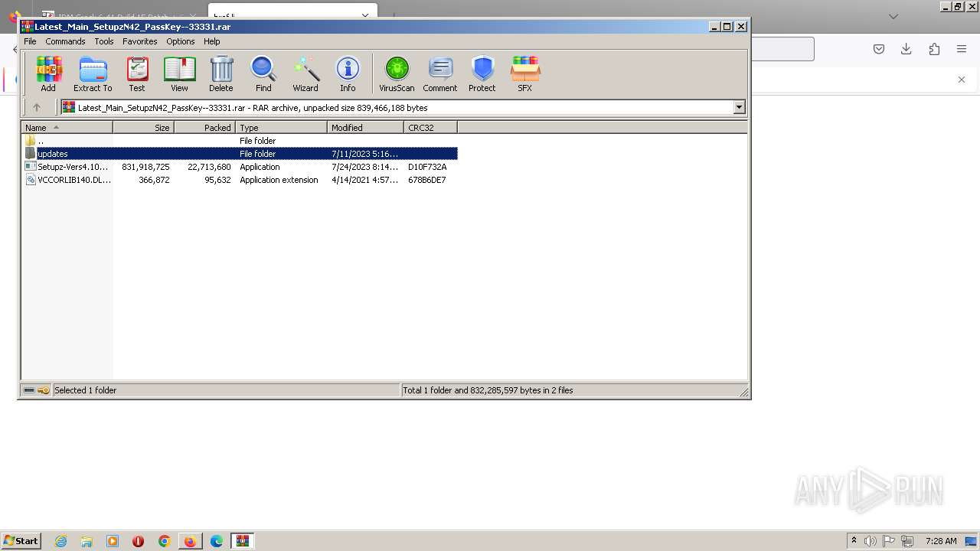This screenshot has height=551, width=980.
Task: Open the File menu
Action: [x=30, y=41]
